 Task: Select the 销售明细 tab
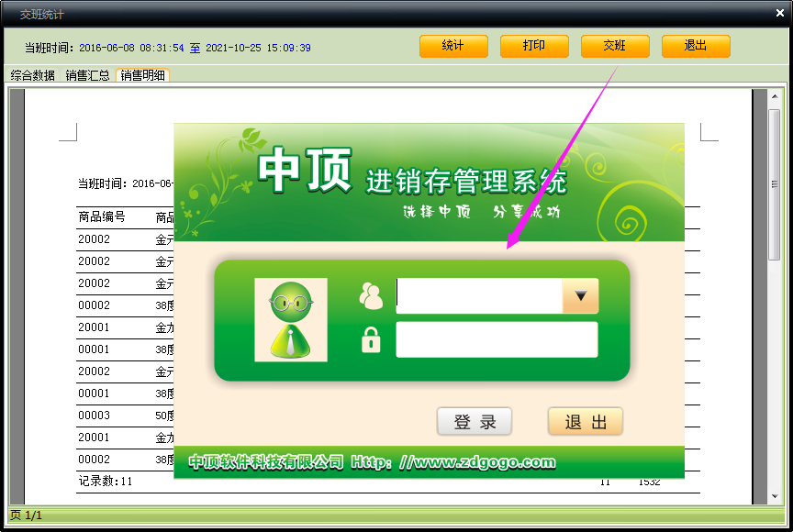pos(142,75)
